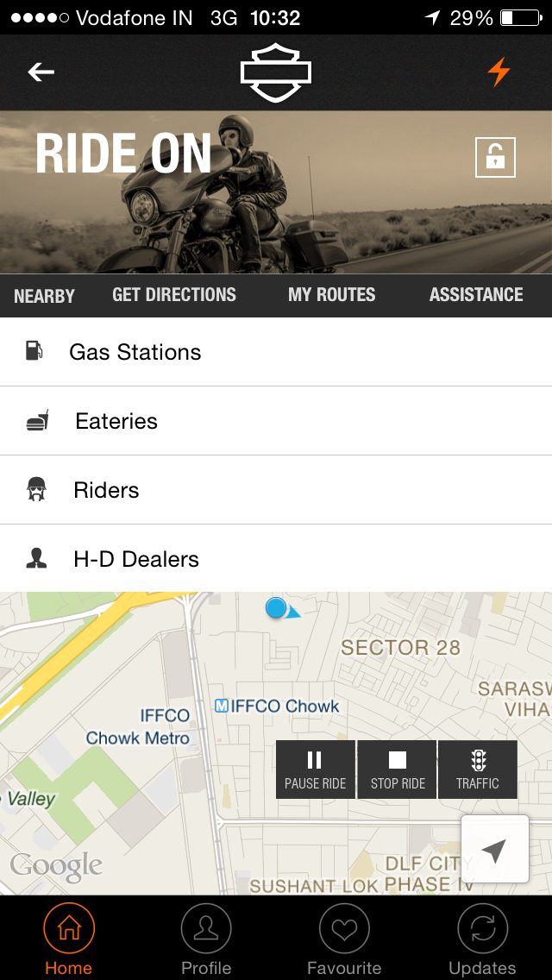Select the Assistance tab

tap(476, 295)
